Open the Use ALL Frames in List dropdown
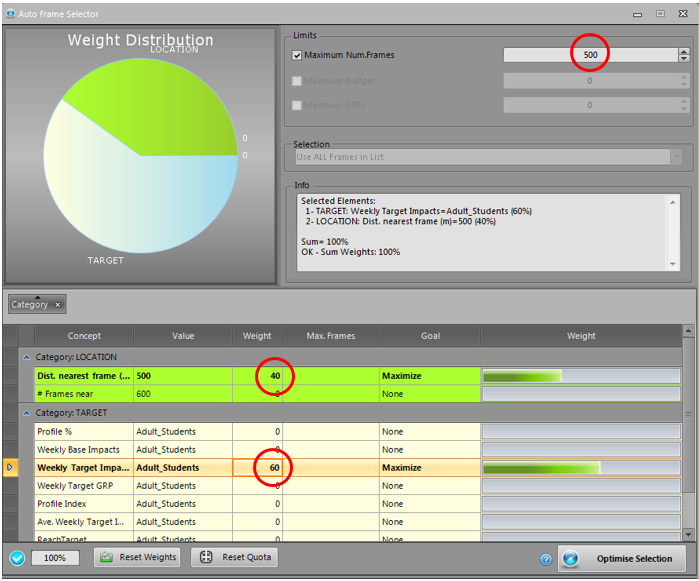This screenshot has height=581, width=699. pos(677,157)
